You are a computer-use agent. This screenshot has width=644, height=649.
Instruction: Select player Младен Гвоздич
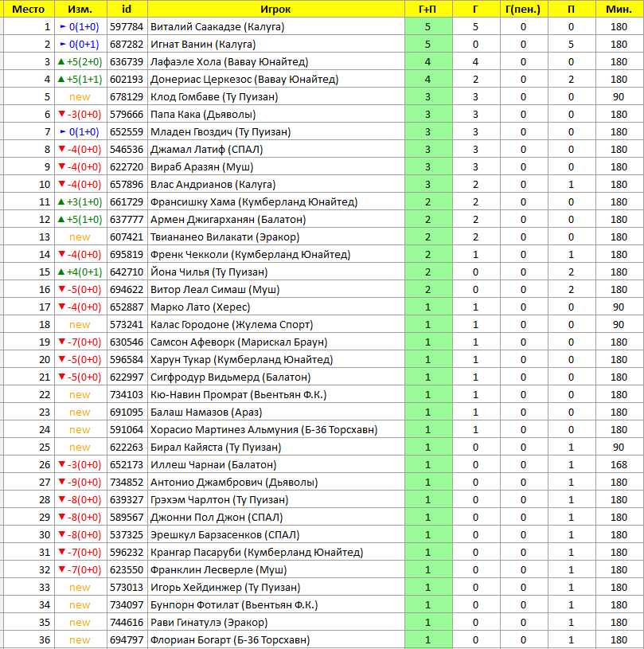click(221, 132)
